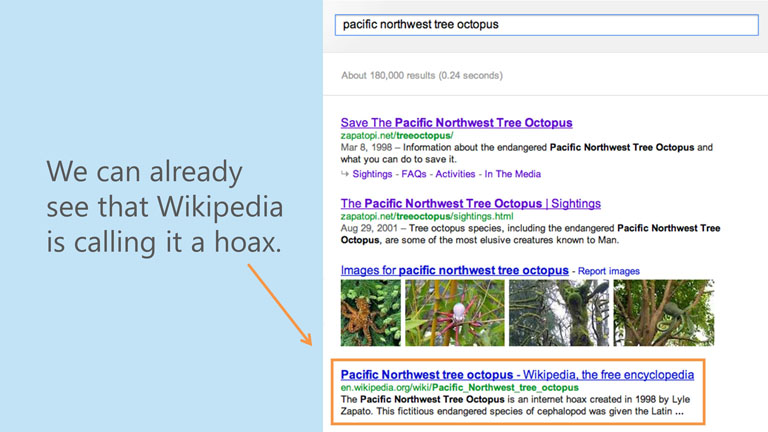Select the second image thumbnail with pale octopus
Screen dimensions: 768x432
[x=454, y=313]
